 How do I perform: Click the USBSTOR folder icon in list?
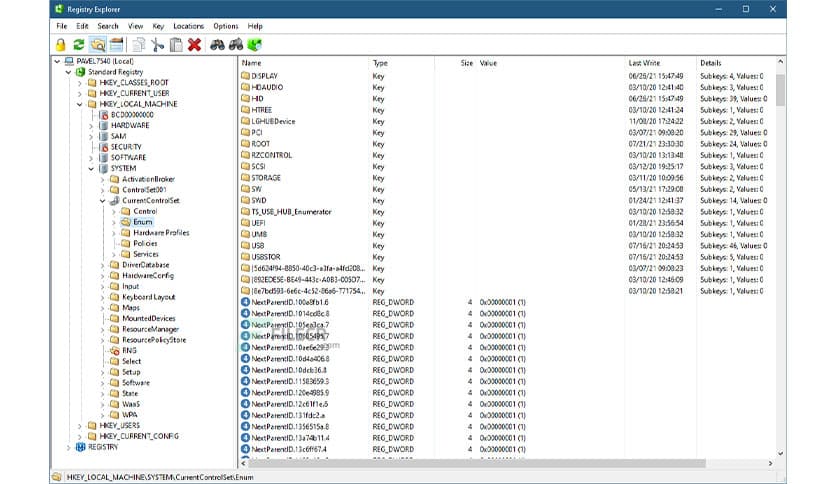(245, 257)
